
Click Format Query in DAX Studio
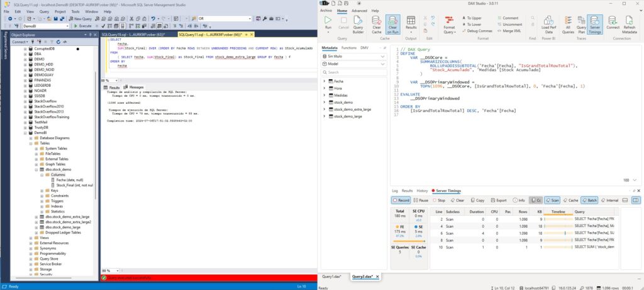(x=449, y=25)
